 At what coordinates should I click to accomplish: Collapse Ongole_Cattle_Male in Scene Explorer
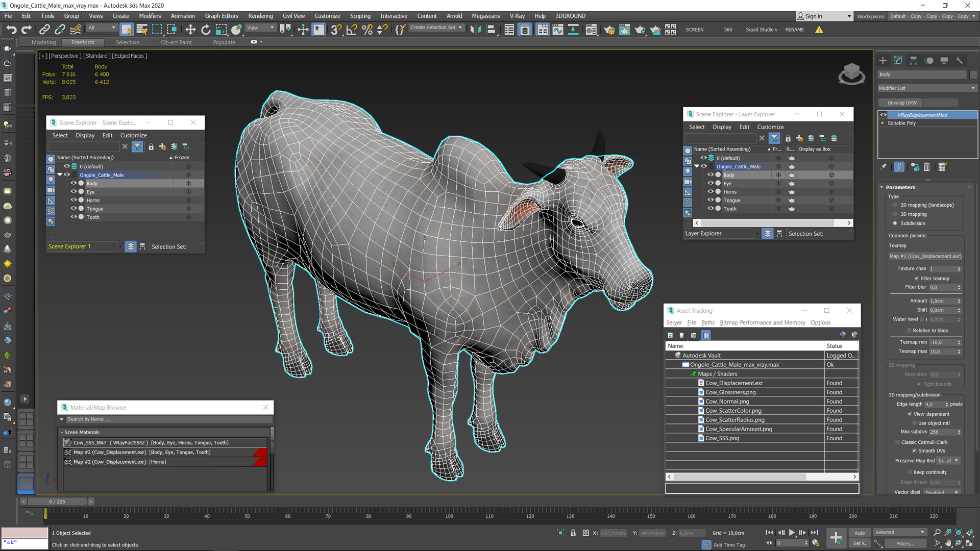(60, 175)
